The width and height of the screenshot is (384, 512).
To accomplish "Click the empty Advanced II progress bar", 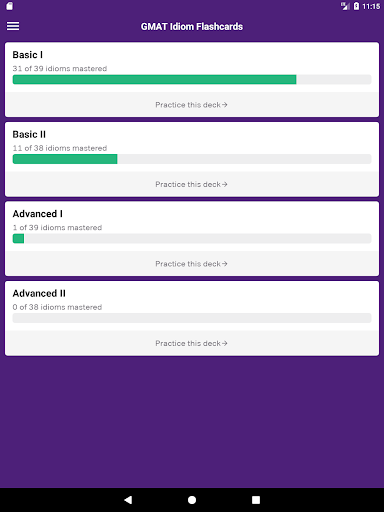I will point(192,318).
